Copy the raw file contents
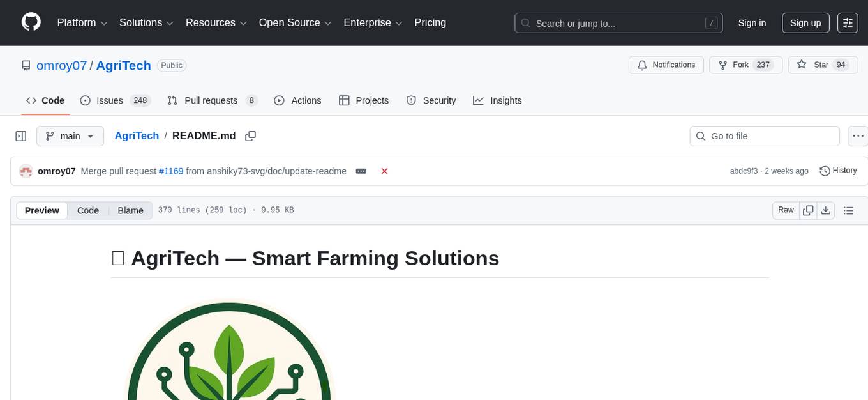The image size is (868, 400). click(808, 210)
